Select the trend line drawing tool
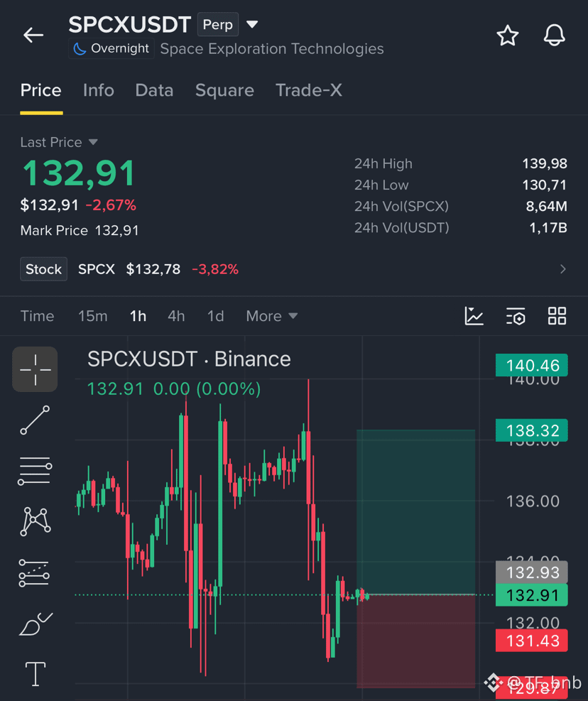The image size is (588, 701). pos(35,420)
